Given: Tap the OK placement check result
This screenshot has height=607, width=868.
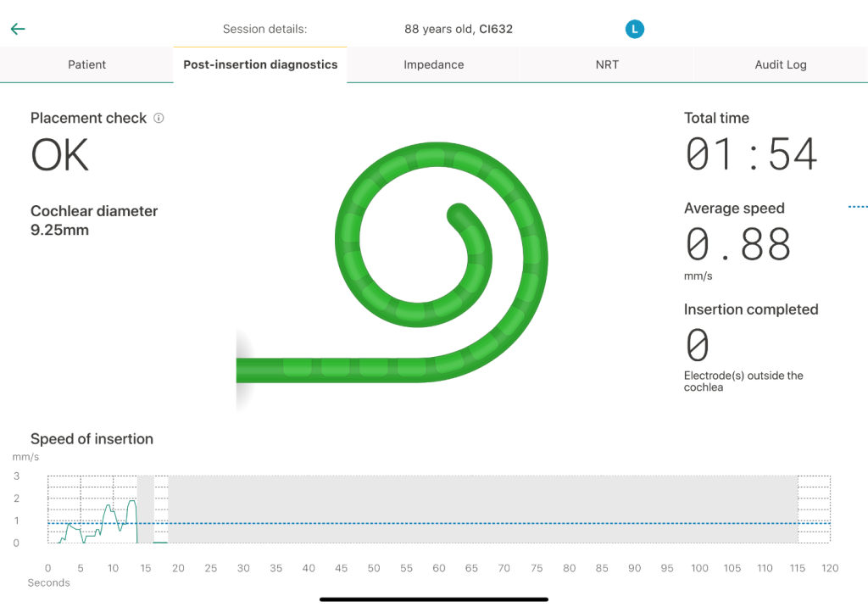Looking at the screenshot, I should click(x=59, y=156).
